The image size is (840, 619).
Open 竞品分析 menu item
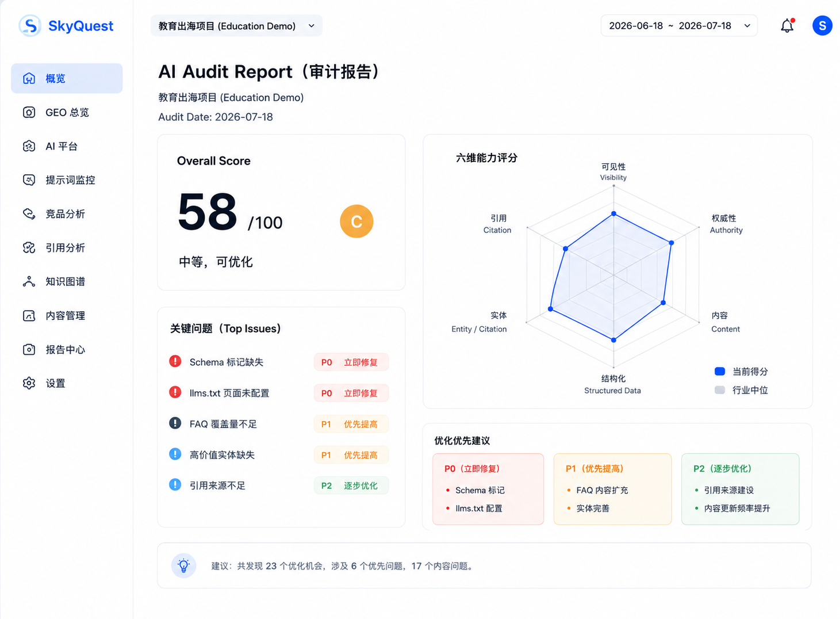click(67, 214)
